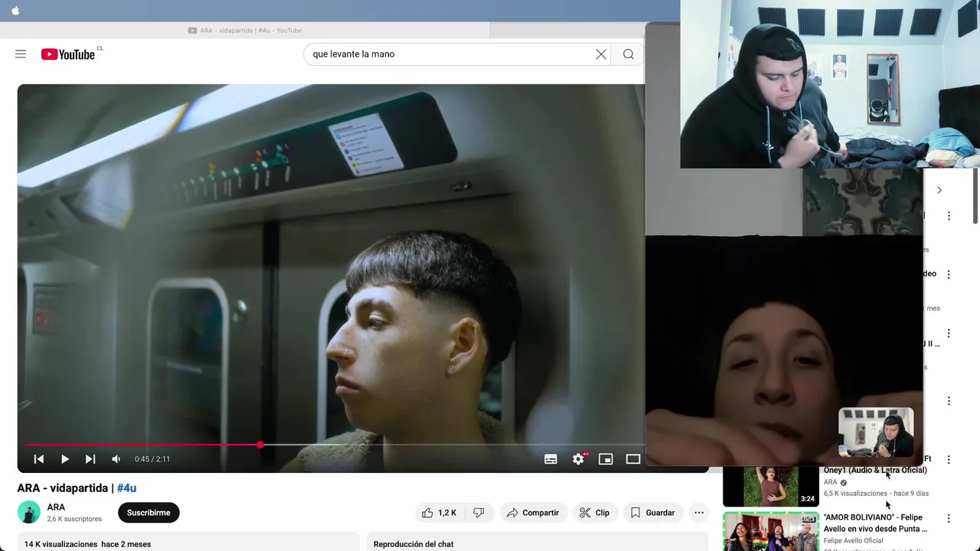Open the ARA channel avatar below the video
This screenshot has width=980, height=551.
[x=29, y=513]
